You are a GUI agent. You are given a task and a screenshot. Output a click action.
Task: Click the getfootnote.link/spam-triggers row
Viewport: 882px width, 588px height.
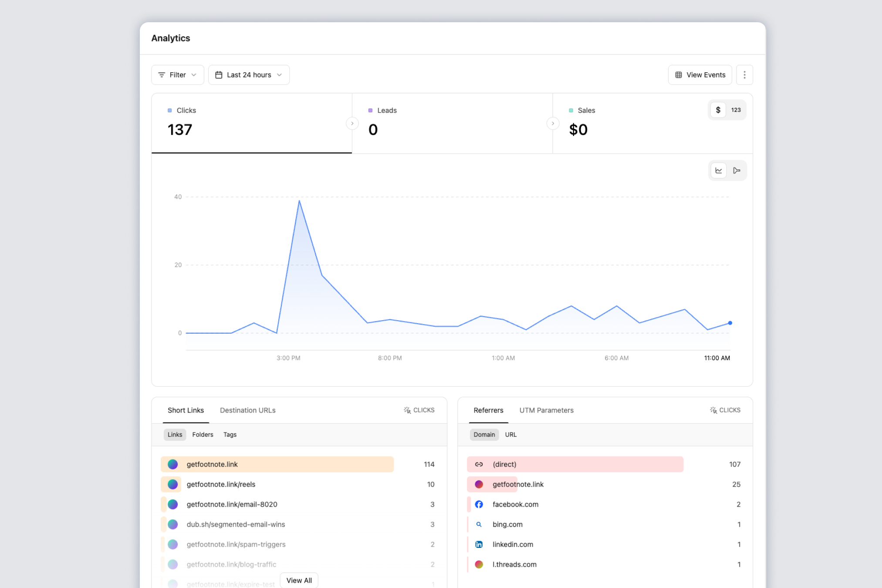[299, 544]
